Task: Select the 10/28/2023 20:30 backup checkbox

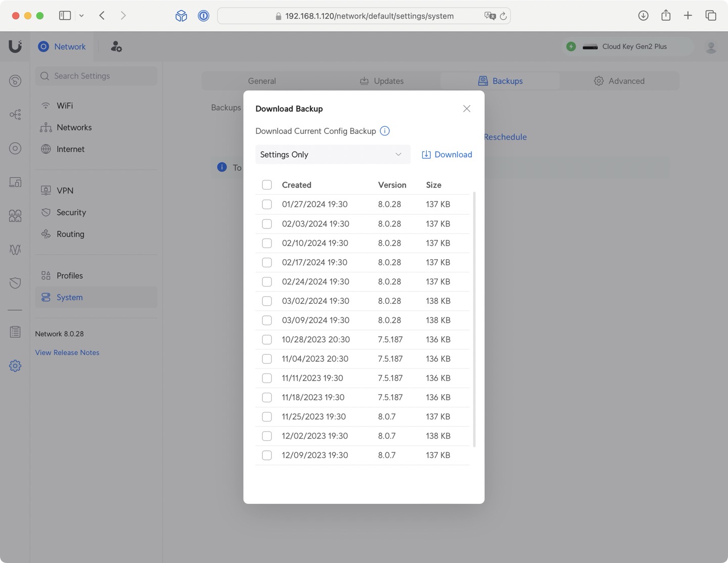Action: pos(267,340)
